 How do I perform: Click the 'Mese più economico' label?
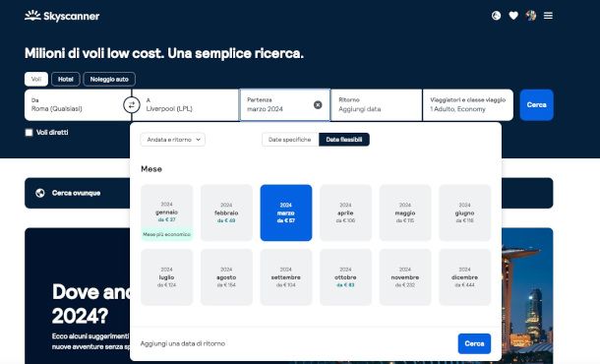(167, 234)
